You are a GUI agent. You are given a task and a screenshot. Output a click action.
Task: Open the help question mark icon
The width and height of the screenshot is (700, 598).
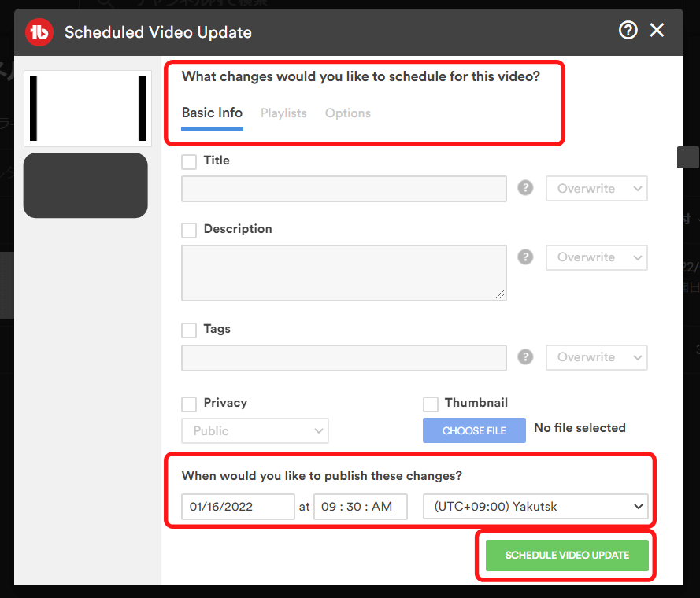pos(628,31)
